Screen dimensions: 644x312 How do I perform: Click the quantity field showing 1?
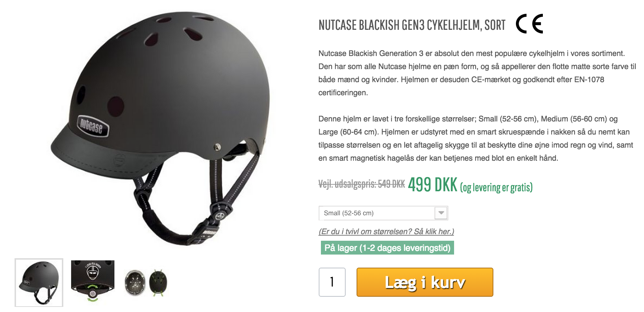(x=332, y=282)
